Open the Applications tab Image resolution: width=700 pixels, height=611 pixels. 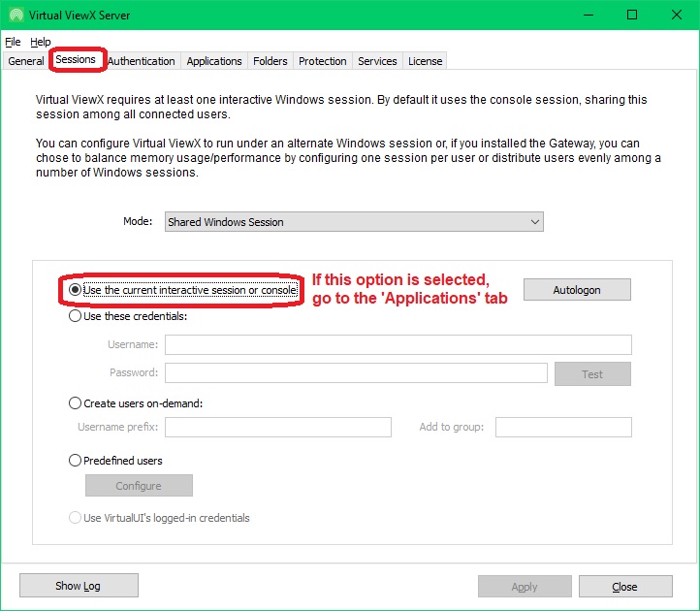pyautogui.click(x=214, y=61)
